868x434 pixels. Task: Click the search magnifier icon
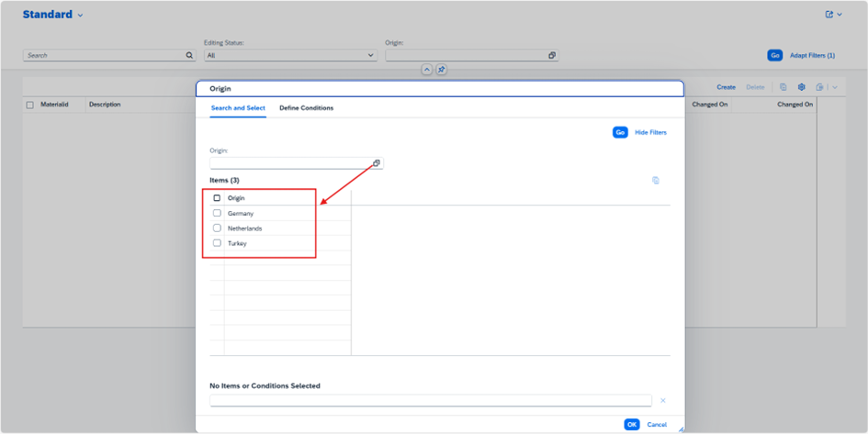pos(190,55)
